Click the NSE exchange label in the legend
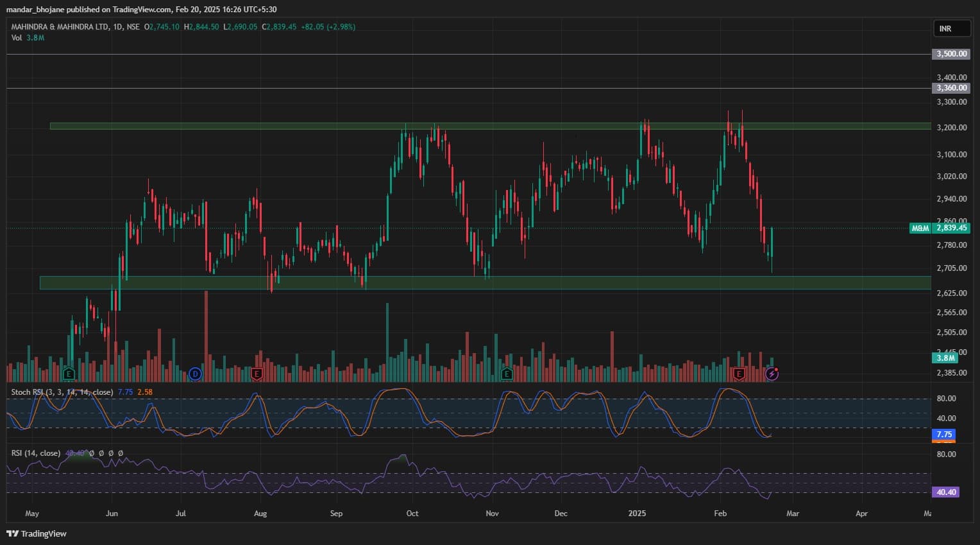 [x=133, y=27]
